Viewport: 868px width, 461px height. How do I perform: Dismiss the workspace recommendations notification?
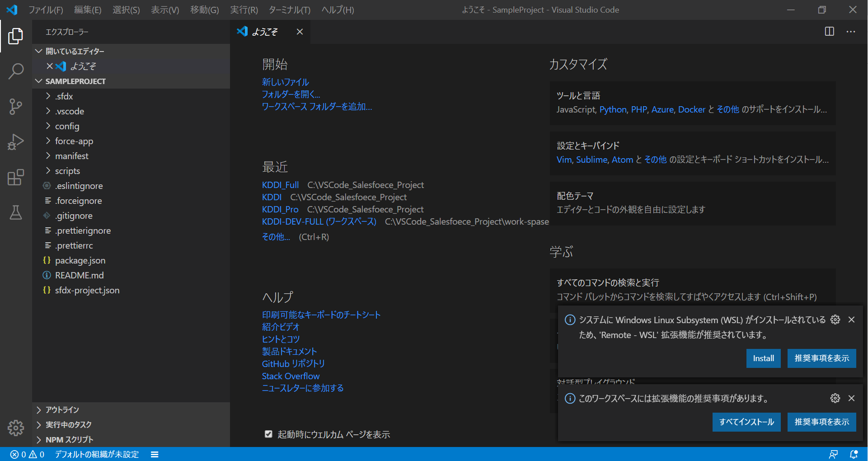point(851,398)
